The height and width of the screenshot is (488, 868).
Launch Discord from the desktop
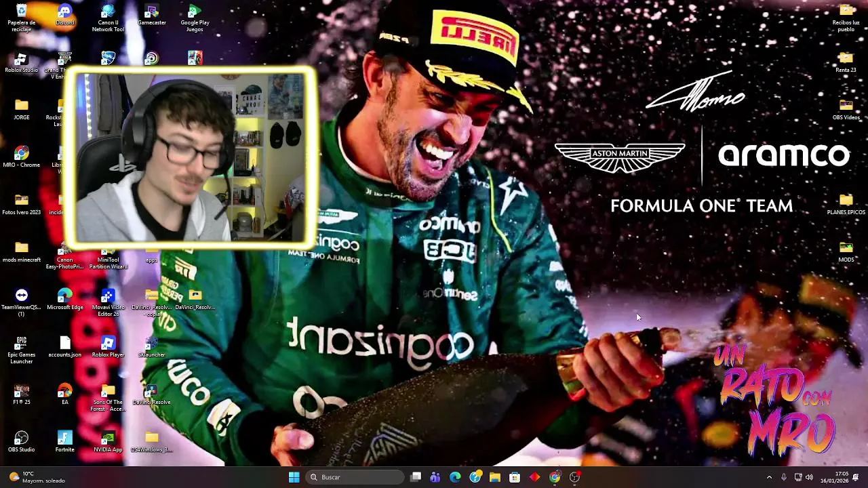click(x=65, y=15)
